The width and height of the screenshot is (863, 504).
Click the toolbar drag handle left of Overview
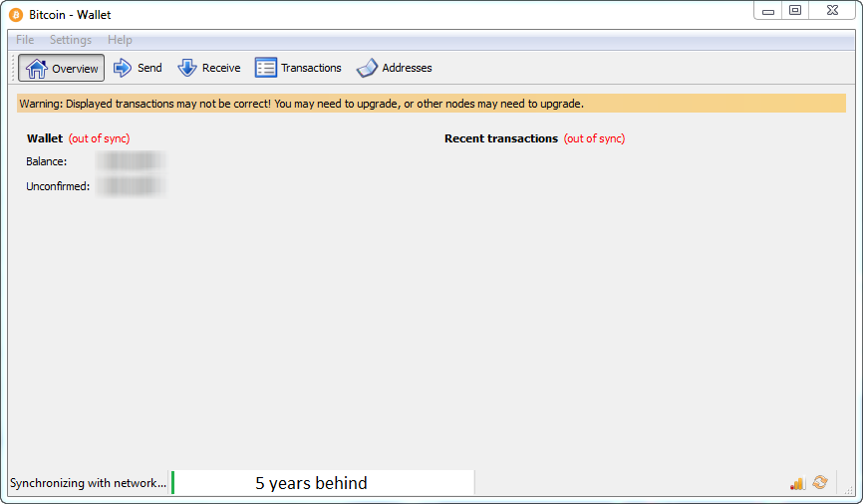pyautogui.click(x=14, y=68)
